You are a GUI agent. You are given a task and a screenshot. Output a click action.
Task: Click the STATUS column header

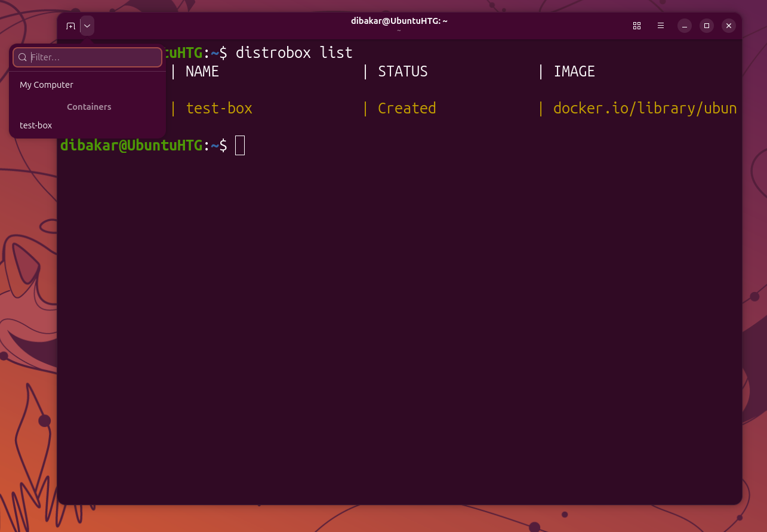pos(403,72)
